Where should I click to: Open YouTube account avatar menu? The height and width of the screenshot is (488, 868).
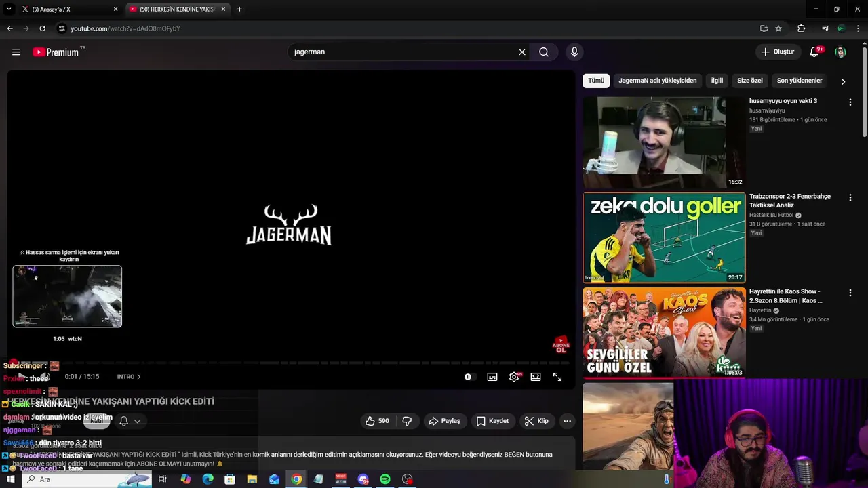pos(841,52)
